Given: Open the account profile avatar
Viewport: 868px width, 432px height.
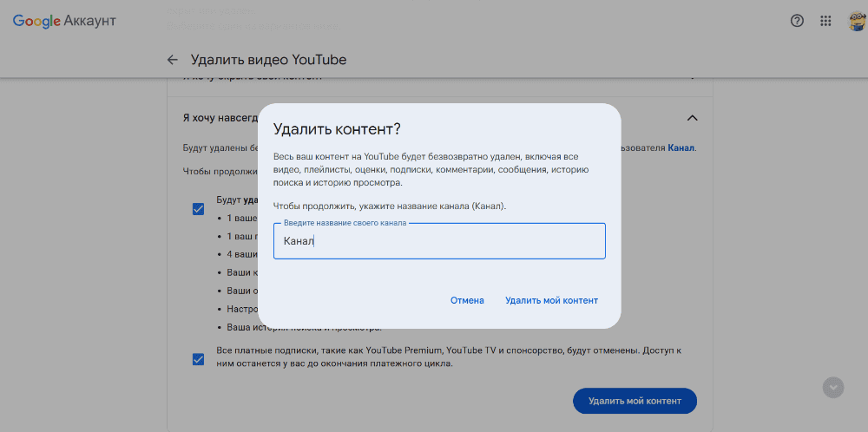Looking at the screenshot, I should tap(857, 22).
